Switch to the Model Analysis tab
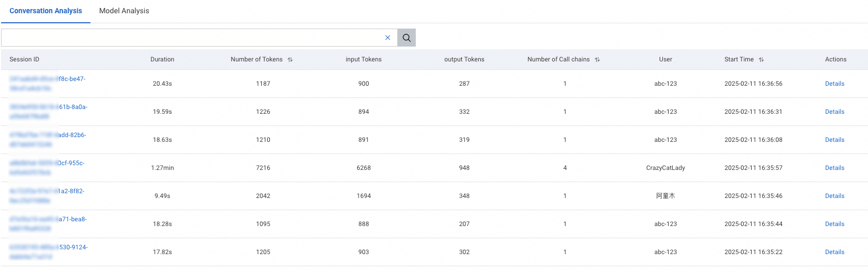This screenshot has height=270, width=868. pos(124,11)
